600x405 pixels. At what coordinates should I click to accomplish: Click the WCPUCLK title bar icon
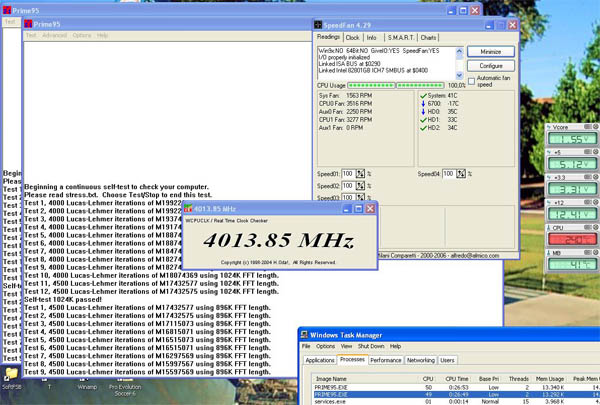188,209
